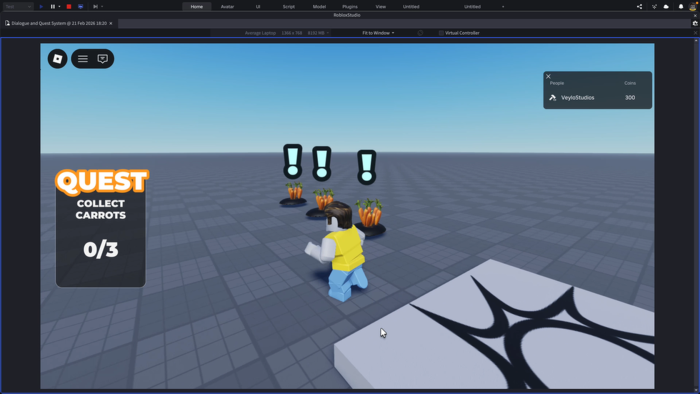Open the notifications bell
This screenshot has width=700, height=394.
point(681,7)
